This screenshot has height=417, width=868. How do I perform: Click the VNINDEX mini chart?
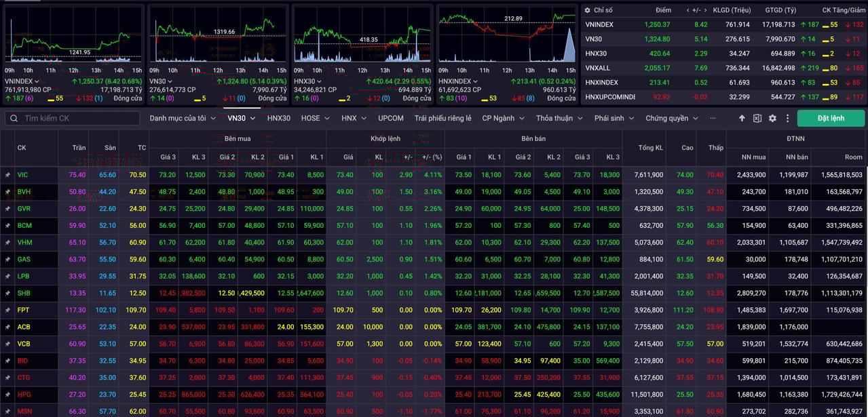pos(73,37)
